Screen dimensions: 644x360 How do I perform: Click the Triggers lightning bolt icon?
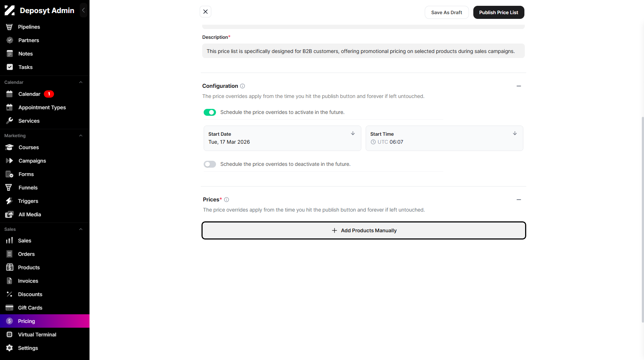tap(9, 201)
